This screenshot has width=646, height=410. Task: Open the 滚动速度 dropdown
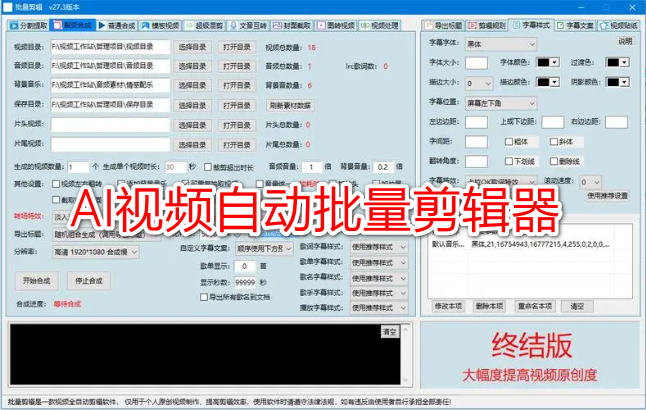(x=590, y=182)
